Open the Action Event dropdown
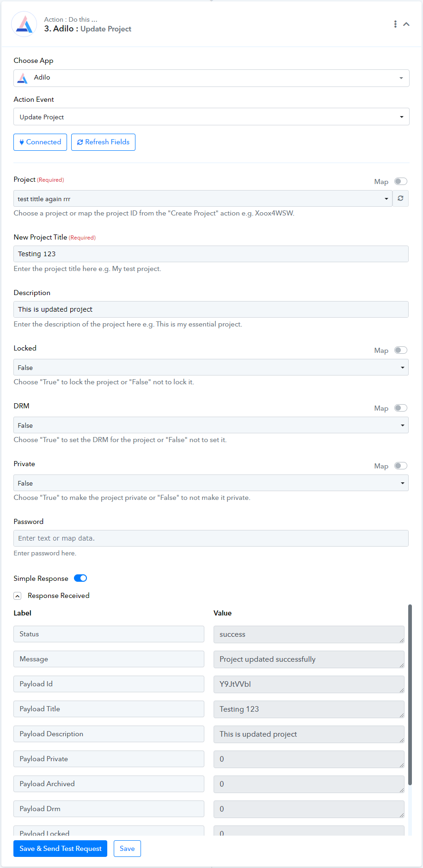Viewport: 423px width, 868px height. [x=211, y=117]
